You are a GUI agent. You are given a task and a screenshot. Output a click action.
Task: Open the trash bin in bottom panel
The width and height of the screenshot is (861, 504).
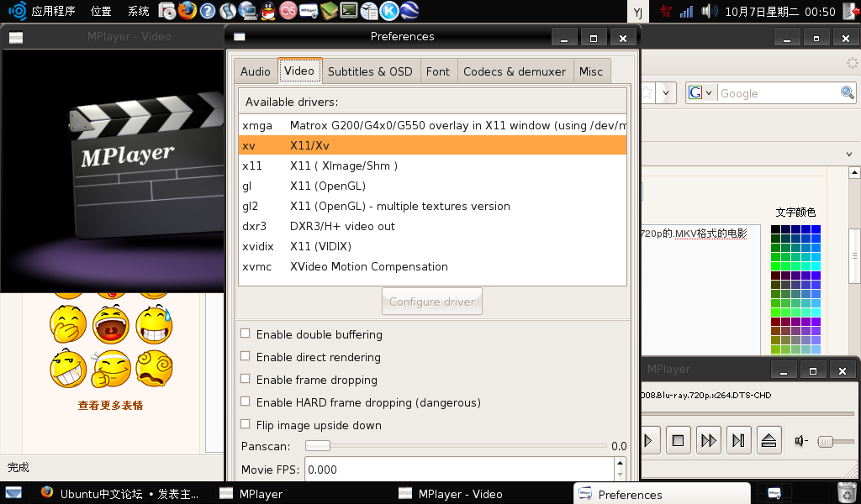pos(848,492)
